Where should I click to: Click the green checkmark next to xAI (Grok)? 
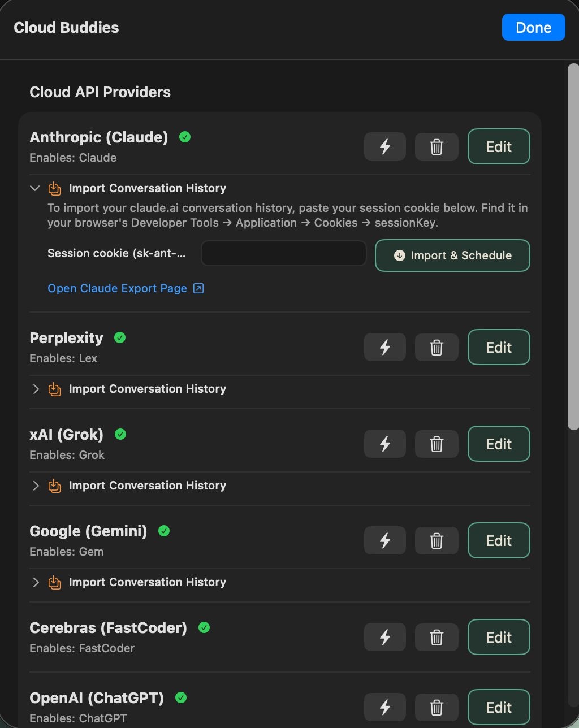[120, 434]
